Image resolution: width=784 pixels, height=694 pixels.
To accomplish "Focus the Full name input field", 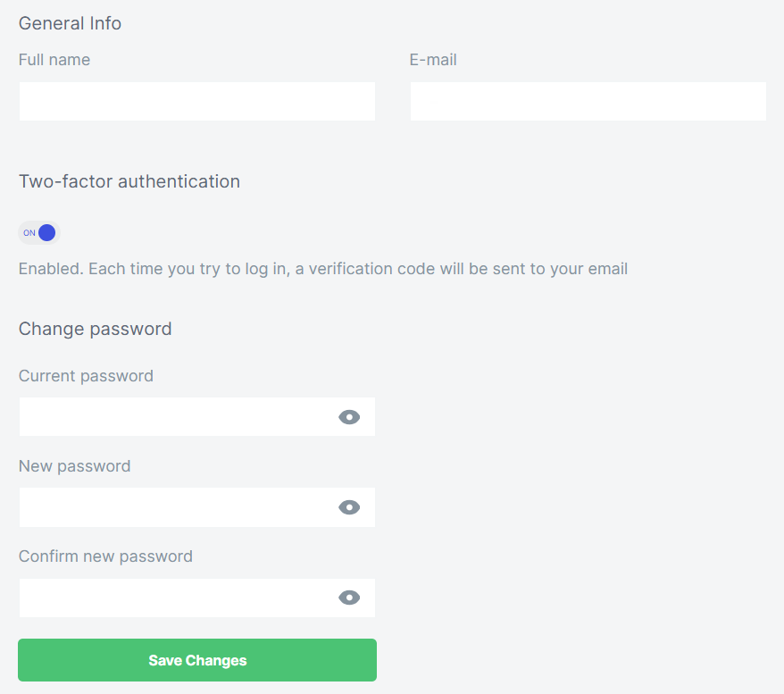I will [x=196, y=102].
